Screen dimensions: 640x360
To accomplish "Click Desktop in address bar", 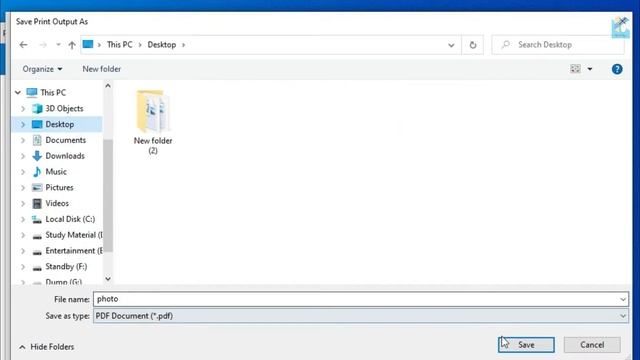I will tap(162, 45).
